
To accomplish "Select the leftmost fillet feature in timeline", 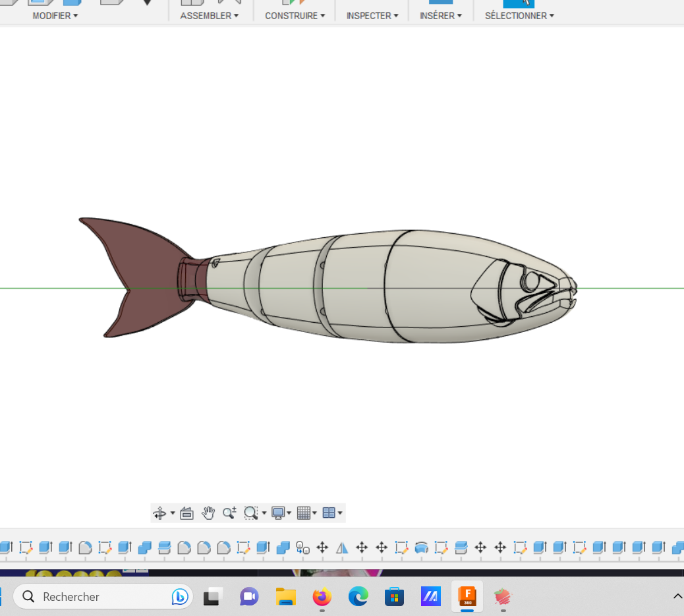I will click(85, 547).
